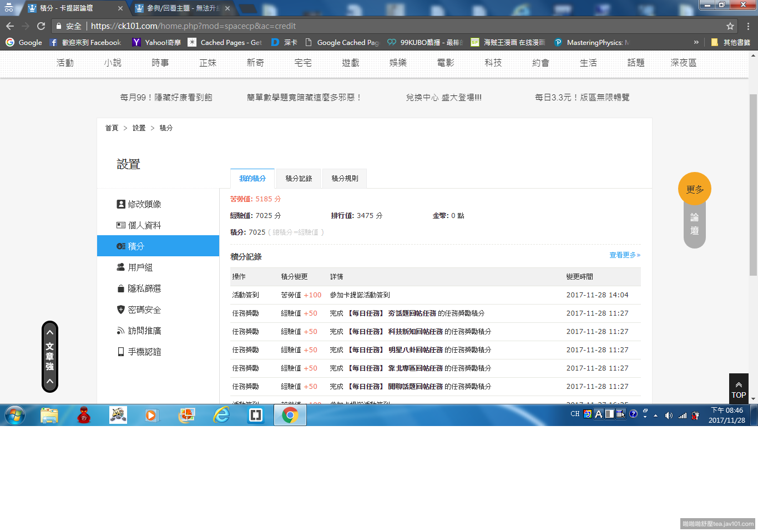This screenshot has width=758, height=532.
Task: Click the address bar URL
Action: pos(193,26)
